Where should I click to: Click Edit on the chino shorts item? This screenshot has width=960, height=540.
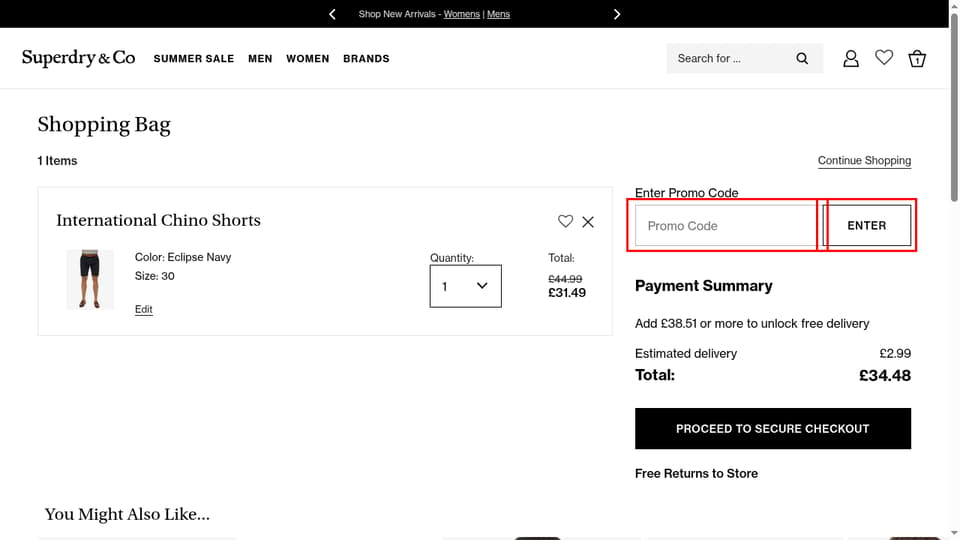point(143,309)
